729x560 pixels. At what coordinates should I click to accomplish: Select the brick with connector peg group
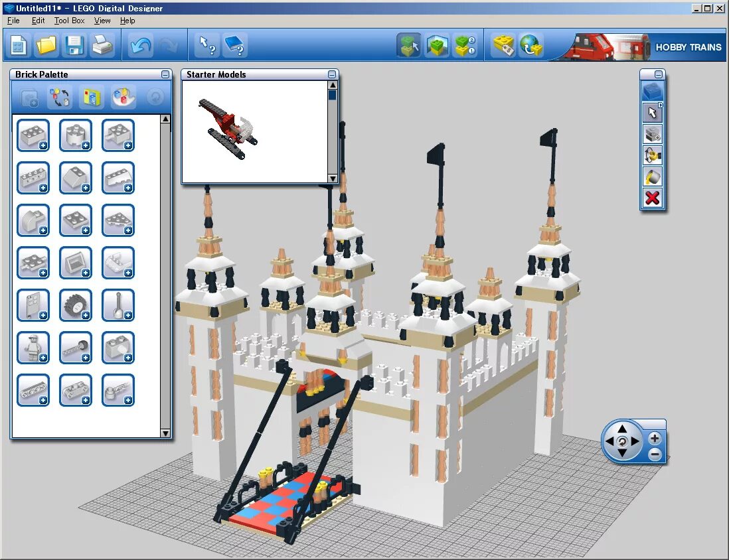click(x=118, y=348)
